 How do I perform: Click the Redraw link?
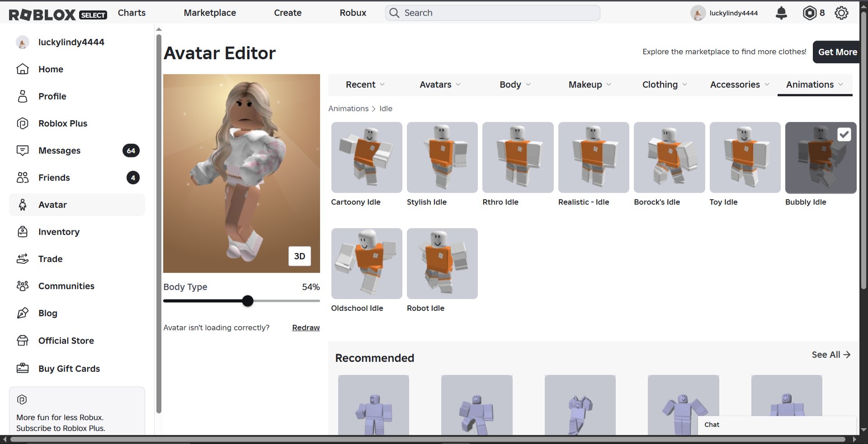(306, 327)
